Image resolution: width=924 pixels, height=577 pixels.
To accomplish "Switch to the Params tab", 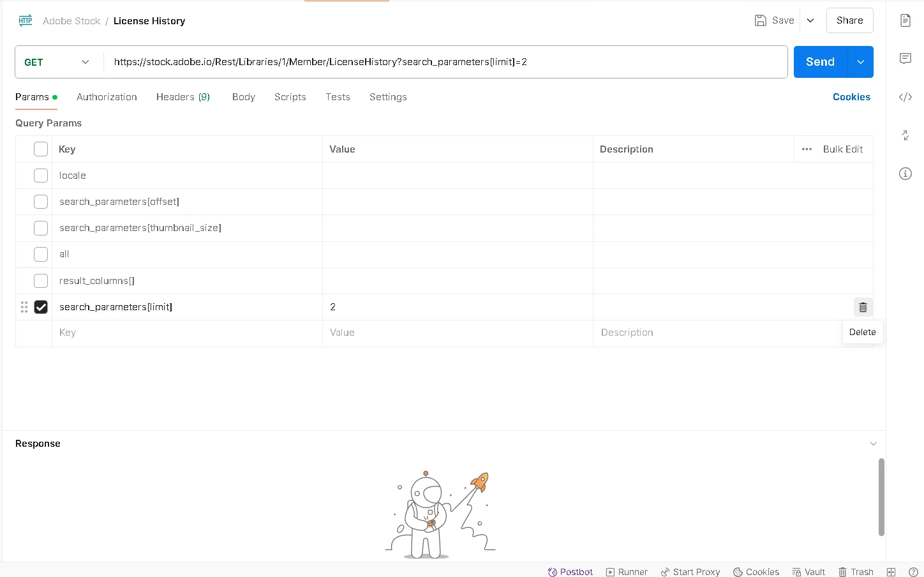I will pyautogui.click(x=36, y=97).
